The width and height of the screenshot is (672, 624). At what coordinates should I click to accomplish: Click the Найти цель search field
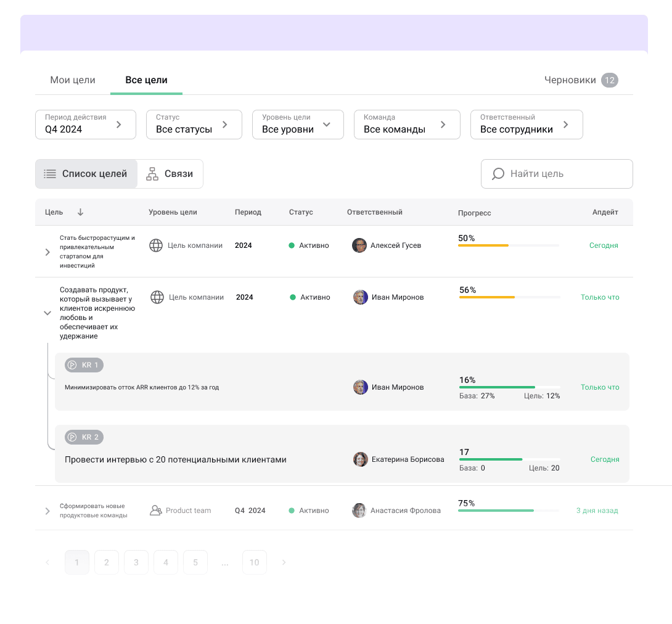click(564, 174)
